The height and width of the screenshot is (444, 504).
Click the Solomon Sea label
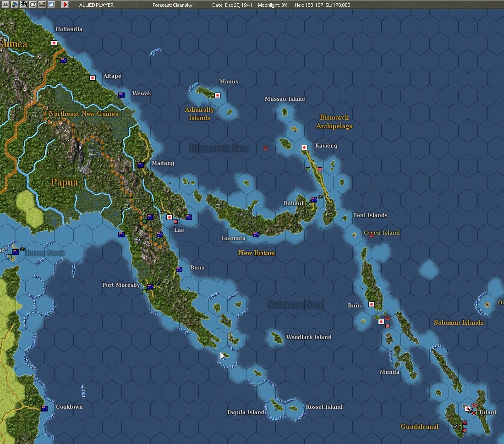click(x=295, y=304)
